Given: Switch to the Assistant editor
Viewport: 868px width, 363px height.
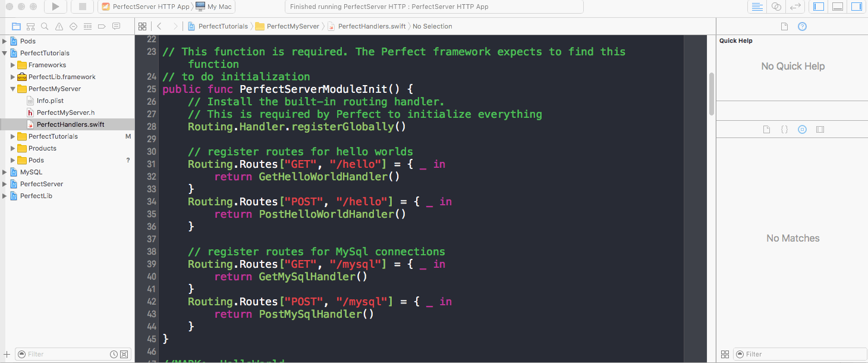Looking at the screenshot, I should tap(776, 7).
